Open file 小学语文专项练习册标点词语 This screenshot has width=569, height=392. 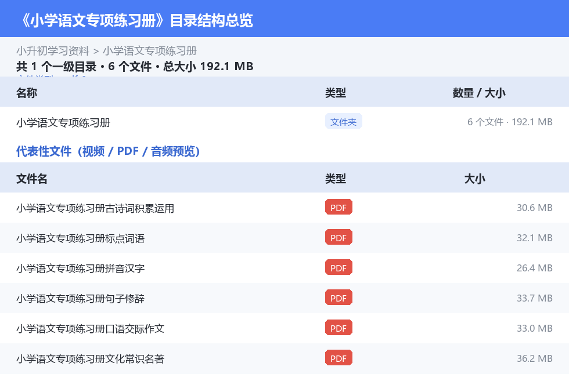80,238
